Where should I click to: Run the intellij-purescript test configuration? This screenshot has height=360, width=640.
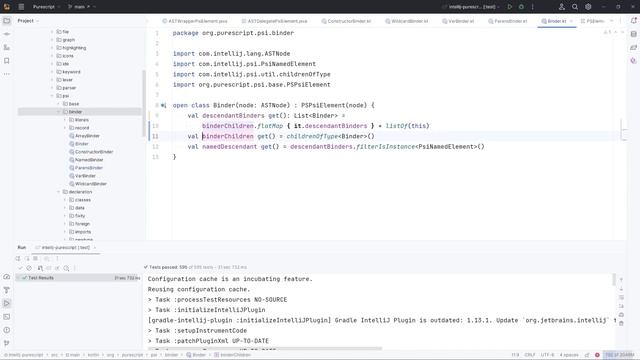point(510,7)
